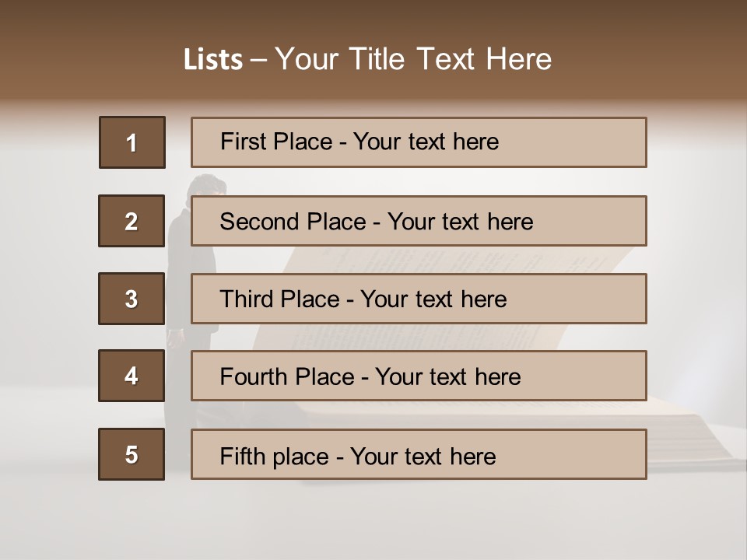This screenshot has height=560, width=747.
Task: Click the bold word 'Lists' in the title
Action: pos(213,59)
